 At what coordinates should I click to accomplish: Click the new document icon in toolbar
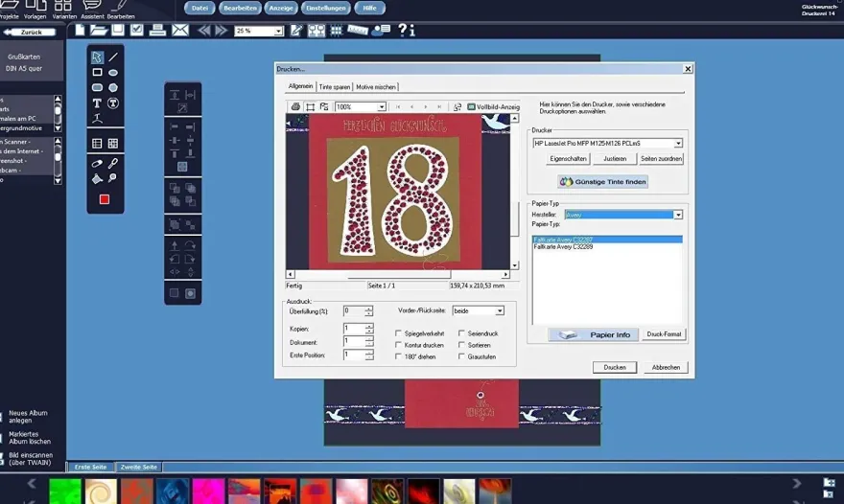(80, 30)
